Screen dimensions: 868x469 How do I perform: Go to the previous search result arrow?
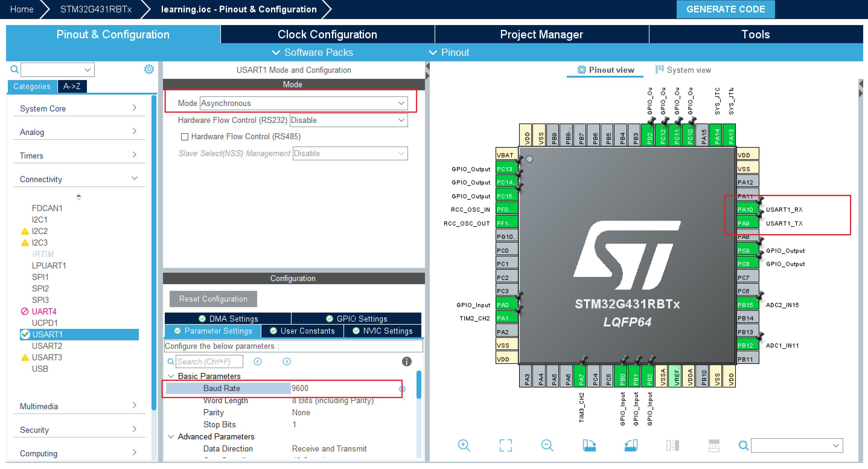pyautogui.click(x=258, y=361)
